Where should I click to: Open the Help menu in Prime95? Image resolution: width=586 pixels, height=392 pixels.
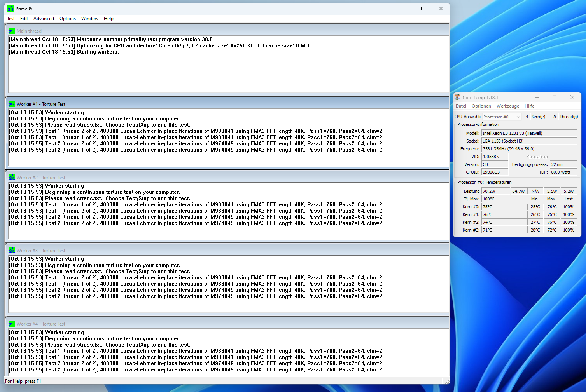coord(108,19)
